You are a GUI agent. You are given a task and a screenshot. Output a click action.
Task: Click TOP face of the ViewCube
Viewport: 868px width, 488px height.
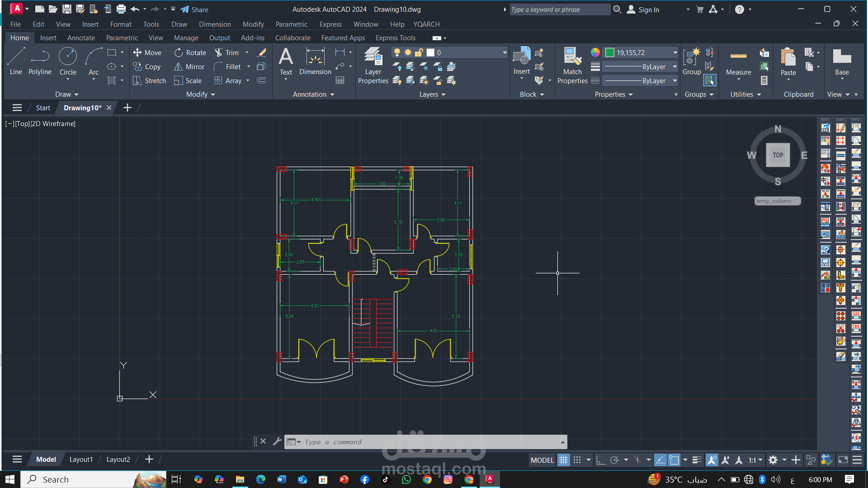click(778, 155)
